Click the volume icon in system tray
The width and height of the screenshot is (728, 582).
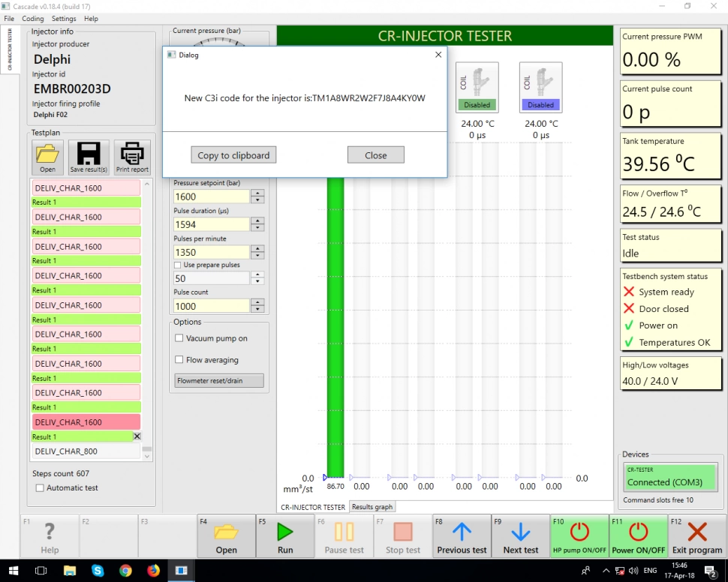coord(633,571)
